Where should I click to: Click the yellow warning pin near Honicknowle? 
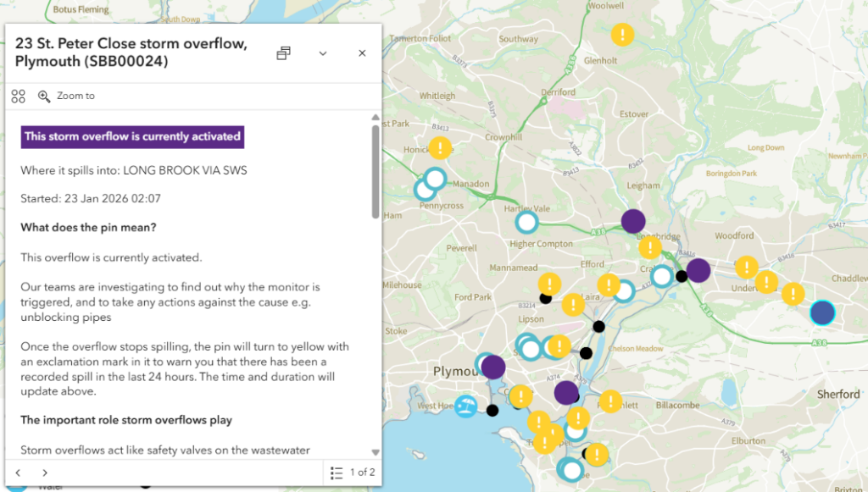coord(440,148)
